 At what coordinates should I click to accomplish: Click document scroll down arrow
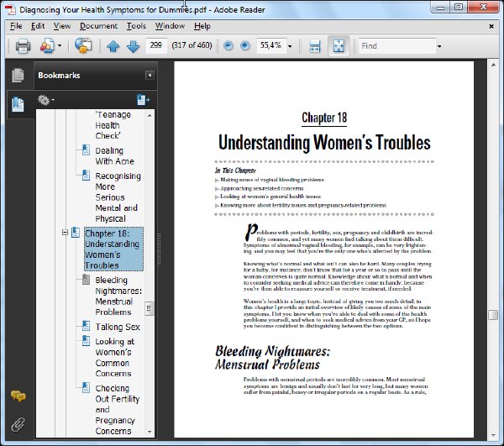pos(493,435)
